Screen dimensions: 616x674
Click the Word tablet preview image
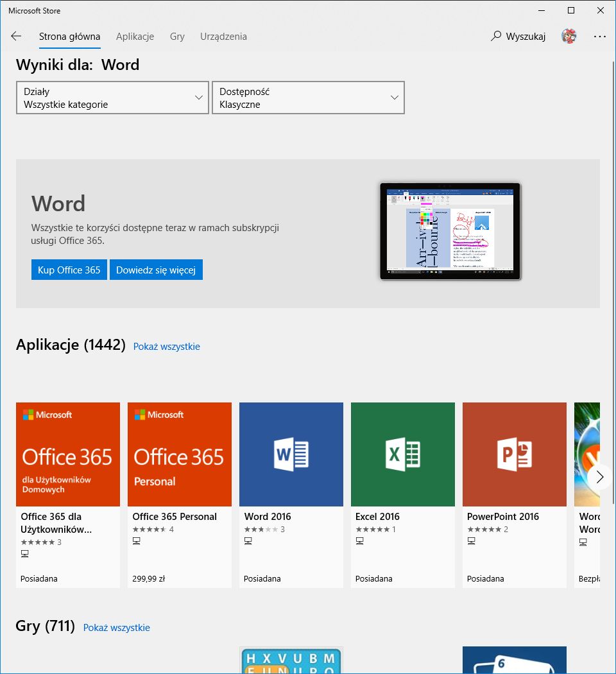(x=450, y=231)
